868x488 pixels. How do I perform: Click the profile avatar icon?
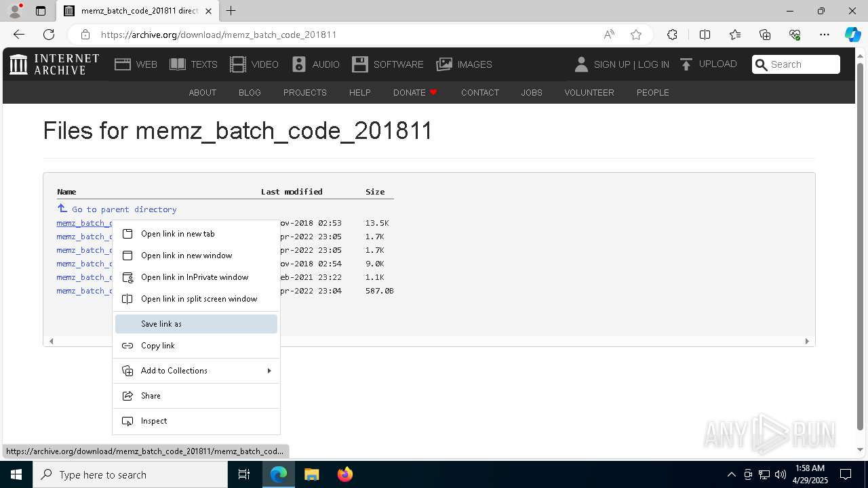[x=15, y=11]
